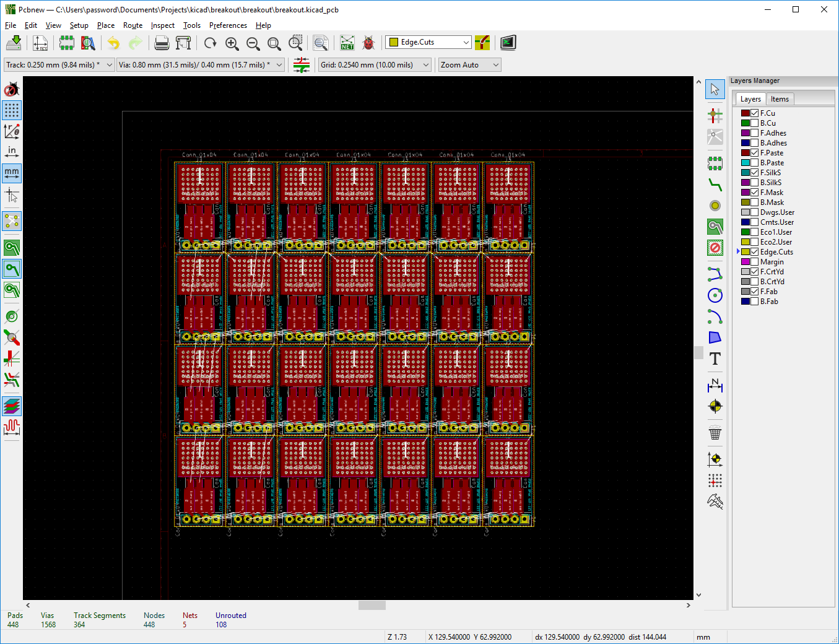Open the Edge.Cuts active layer dropdown
Screen dimensions: 839x644
pyautogui.click(x=428, y=42)
